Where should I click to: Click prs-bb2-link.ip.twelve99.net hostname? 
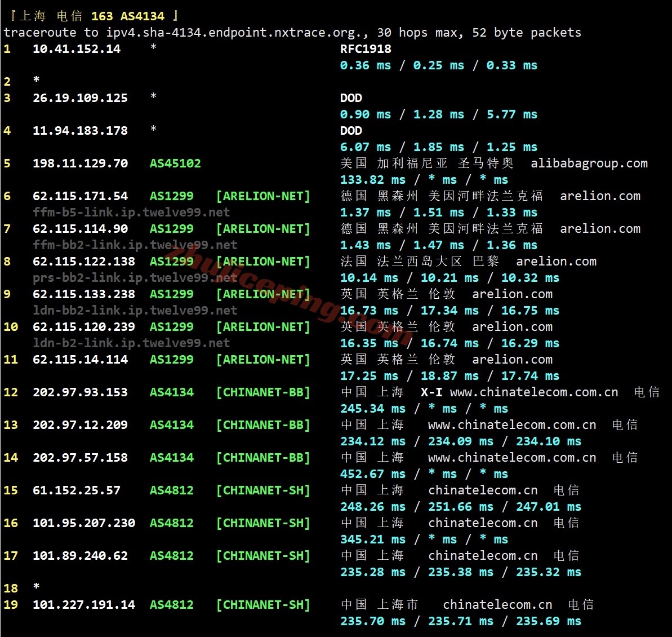(x=135, y=277)
